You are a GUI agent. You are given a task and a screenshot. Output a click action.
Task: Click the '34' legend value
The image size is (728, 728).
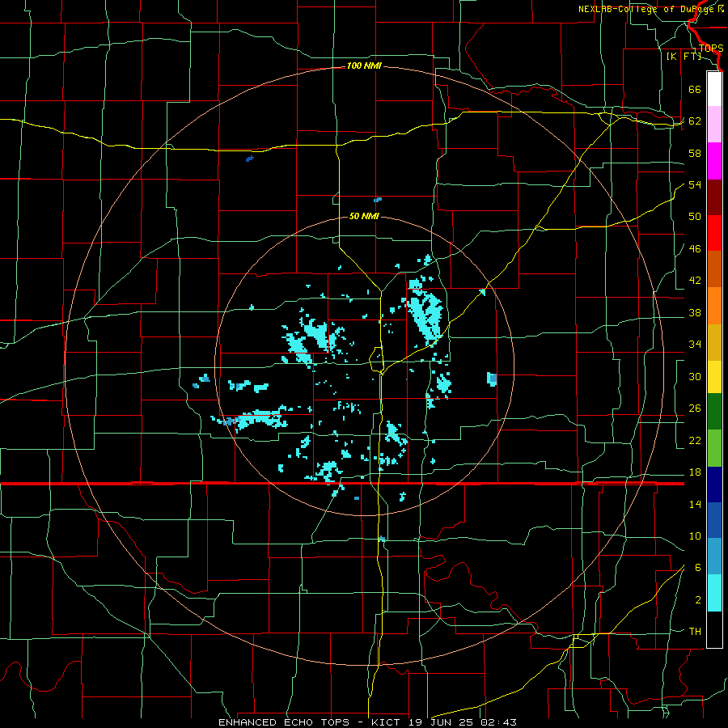(695, 344)
